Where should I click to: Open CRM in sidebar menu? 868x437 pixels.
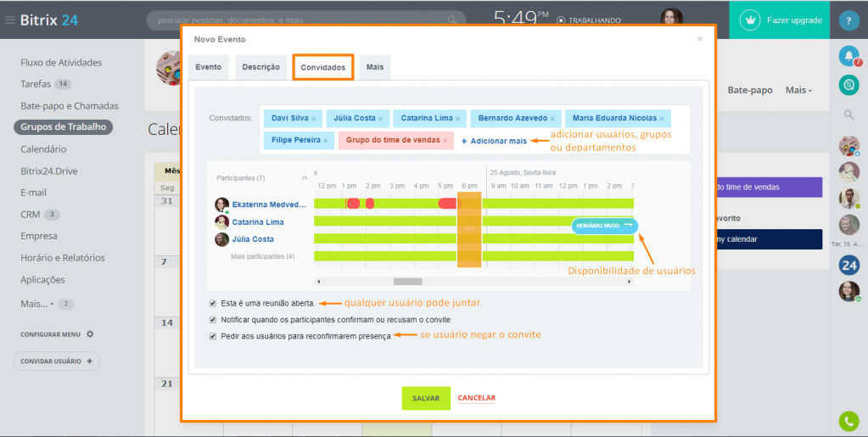(30, 215)
